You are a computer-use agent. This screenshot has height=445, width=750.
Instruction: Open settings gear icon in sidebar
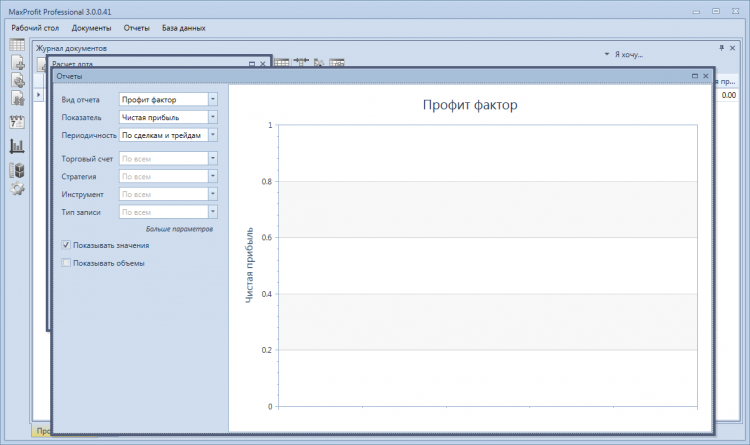click(x=17, y=189)
